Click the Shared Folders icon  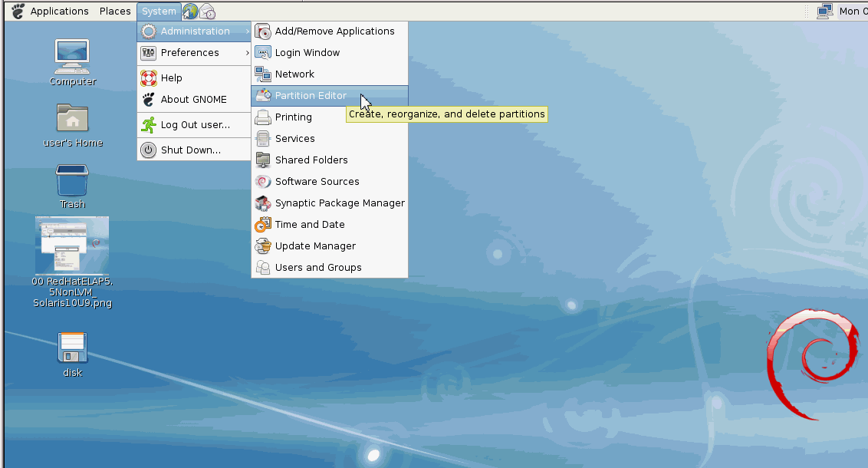263,160
